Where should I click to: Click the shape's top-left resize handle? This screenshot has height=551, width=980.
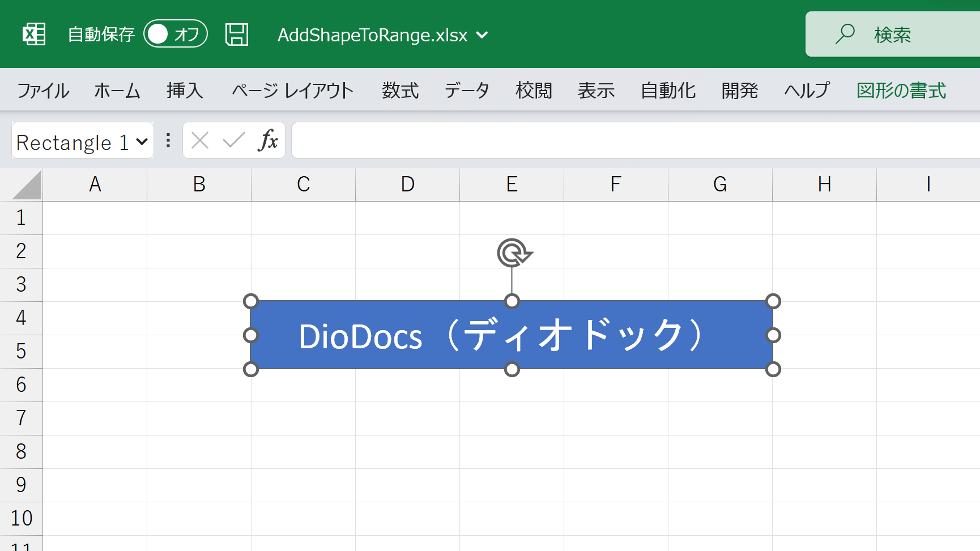coord(250,301)
